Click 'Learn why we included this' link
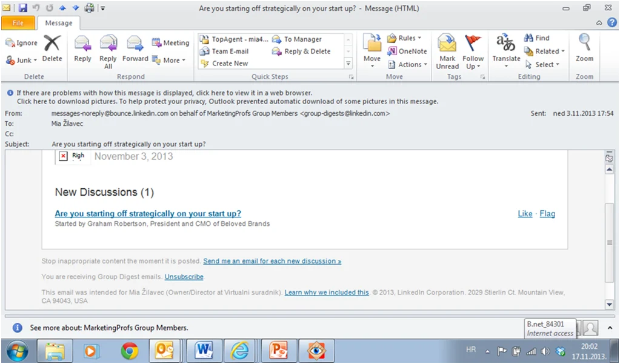 pyautogui.click(x=327, y=293)
